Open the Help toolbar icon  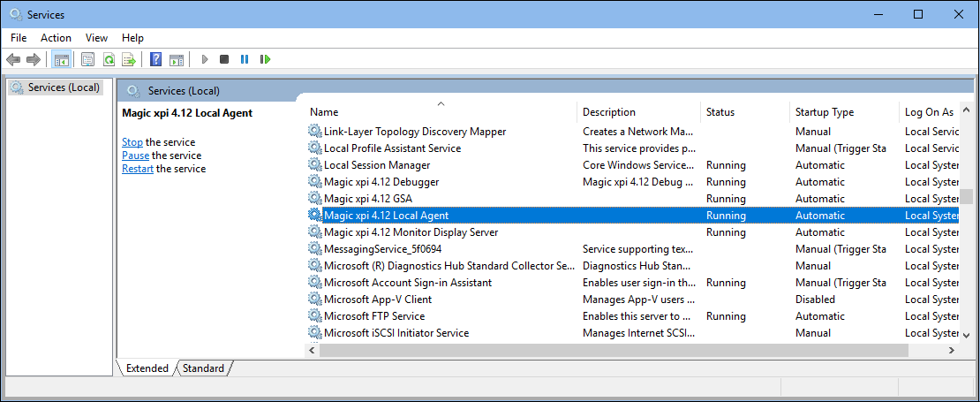(x=156, y=59)
